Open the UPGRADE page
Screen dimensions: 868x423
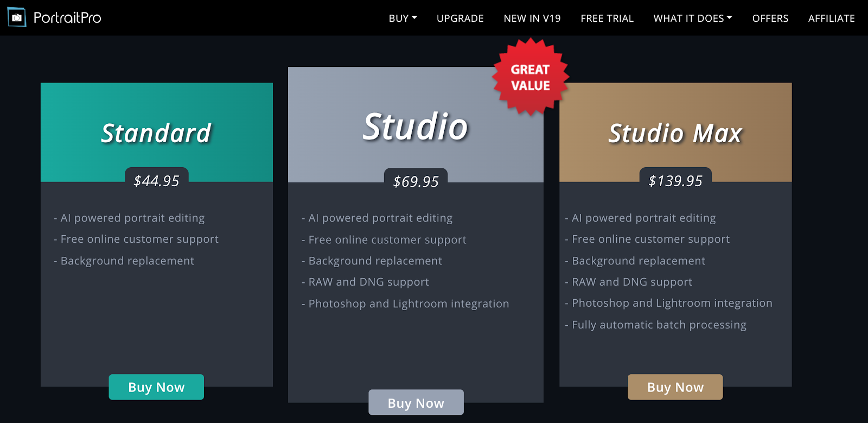(460, 18)
